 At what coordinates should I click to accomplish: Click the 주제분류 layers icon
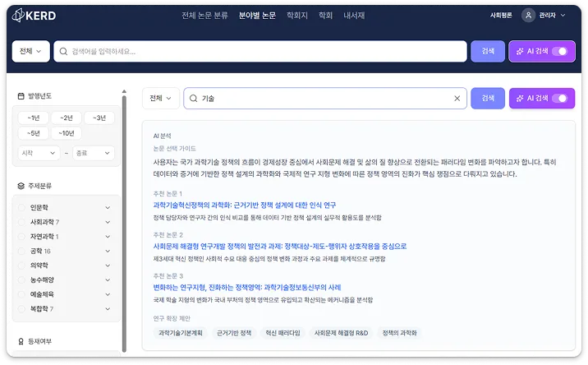click(x=21, y=186)
